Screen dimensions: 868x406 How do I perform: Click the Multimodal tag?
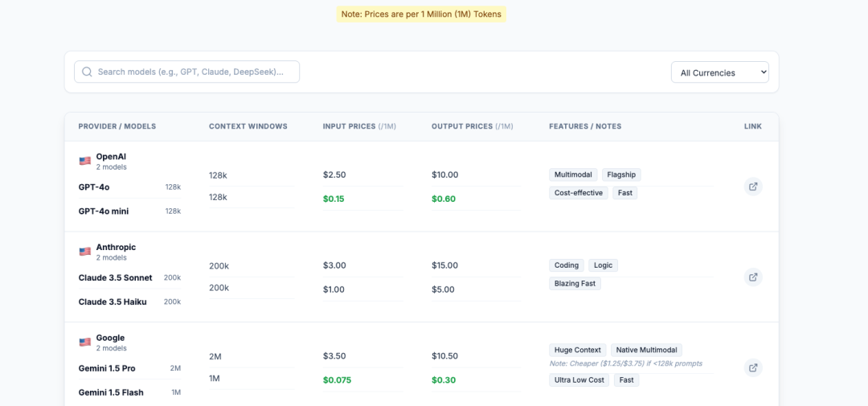point(573,175)
